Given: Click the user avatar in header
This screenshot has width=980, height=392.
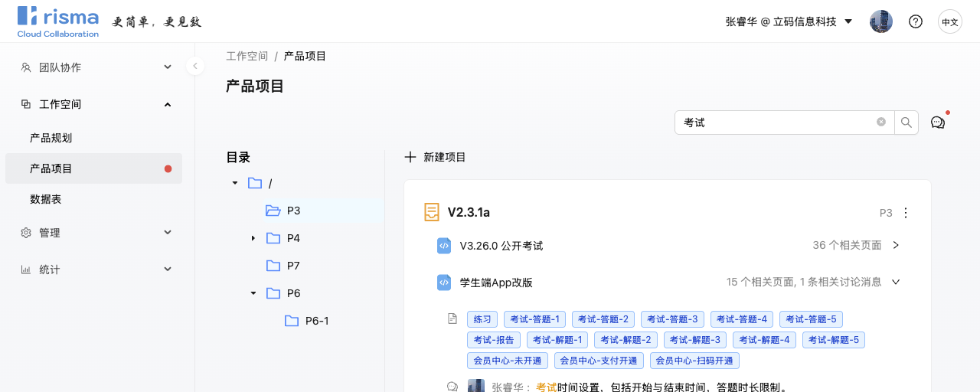Looking at the screenshot, I should 881,21.
